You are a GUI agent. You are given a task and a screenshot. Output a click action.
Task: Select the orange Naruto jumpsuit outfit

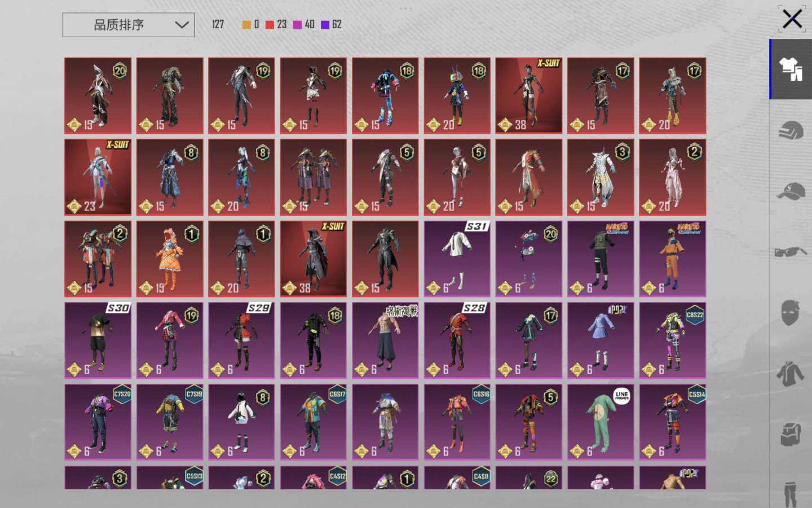[x=673, y=259]
